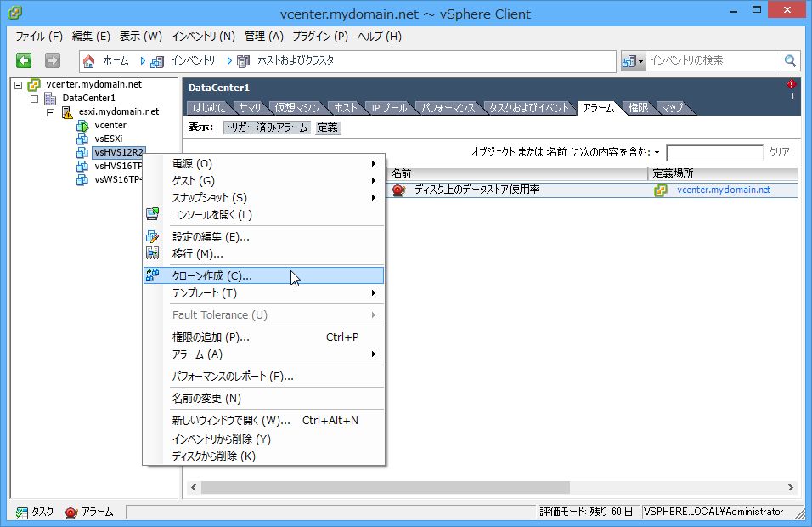The height and width of the screenshot is (527, 812).
Task: Open the ファイル (F) menu
Action: click(39, 37)
